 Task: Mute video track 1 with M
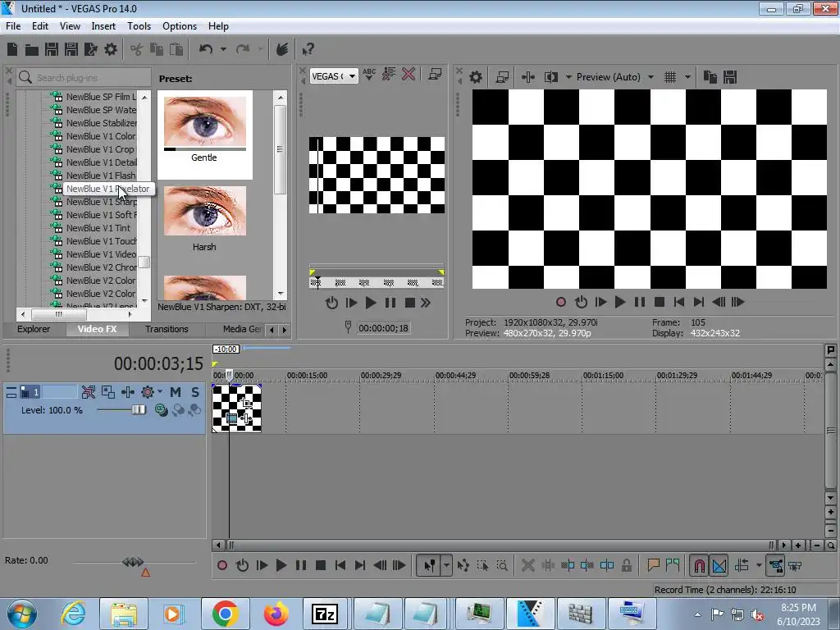(176, 393)
